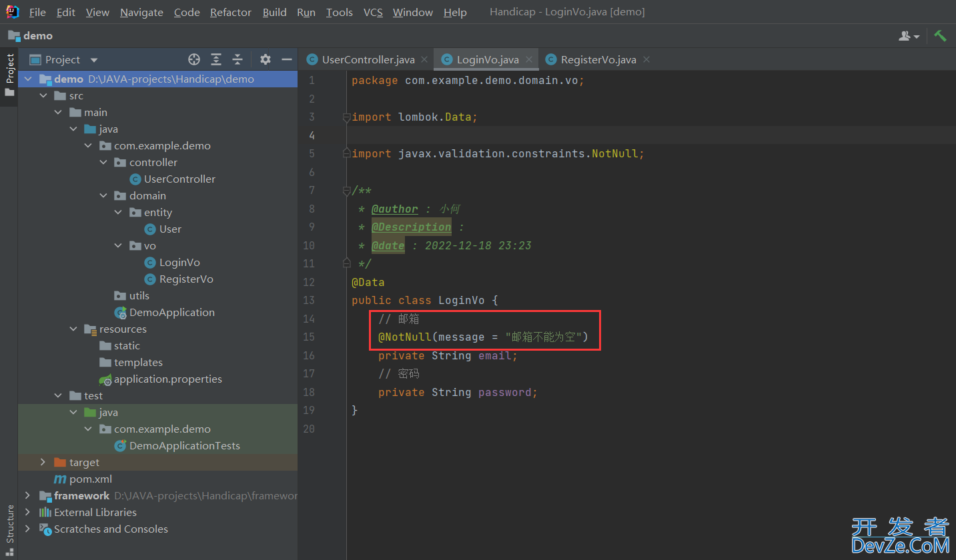Open the Refactor menu
Screen dimensions: 956x560
[231, 12]
